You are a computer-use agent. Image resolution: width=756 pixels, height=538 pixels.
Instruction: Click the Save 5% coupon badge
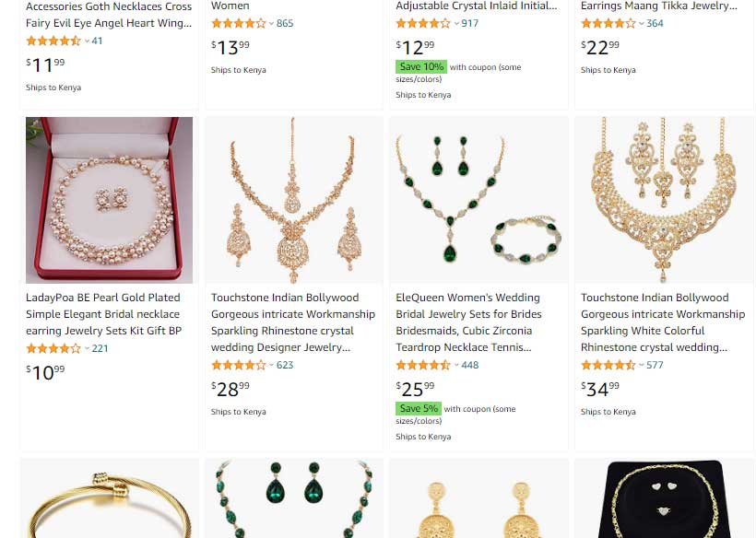point(419,408)
